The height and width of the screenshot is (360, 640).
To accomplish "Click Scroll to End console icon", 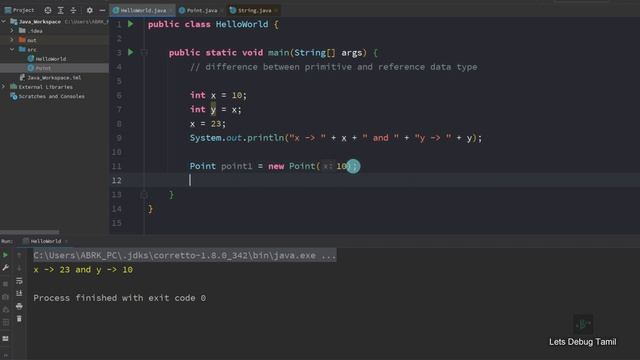I will coord(19,293).
